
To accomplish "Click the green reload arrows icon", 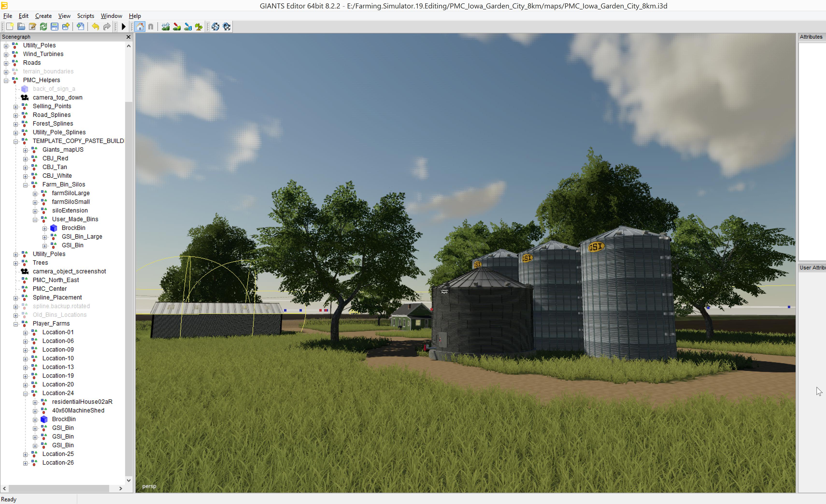I will [x=43, y=27].
